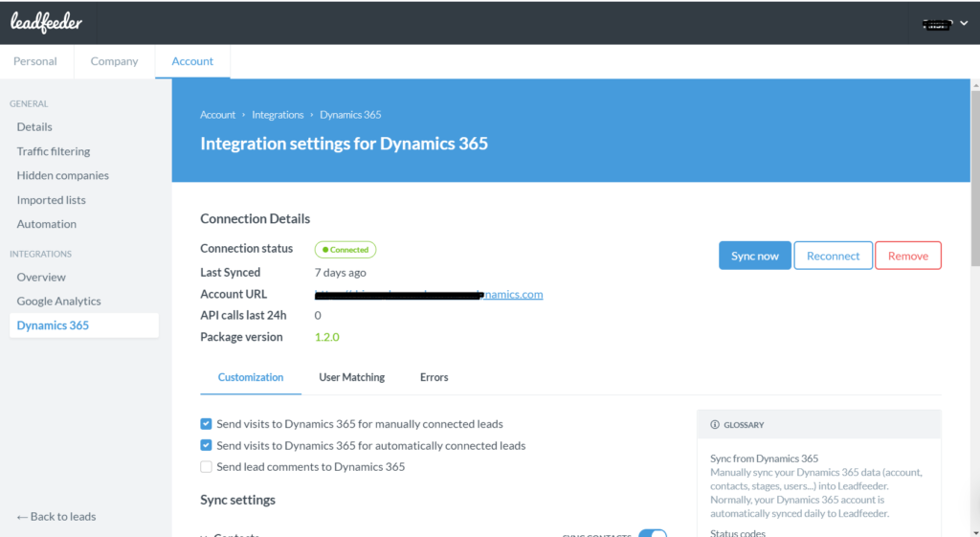Select the Customization tab

coord(251,377)
